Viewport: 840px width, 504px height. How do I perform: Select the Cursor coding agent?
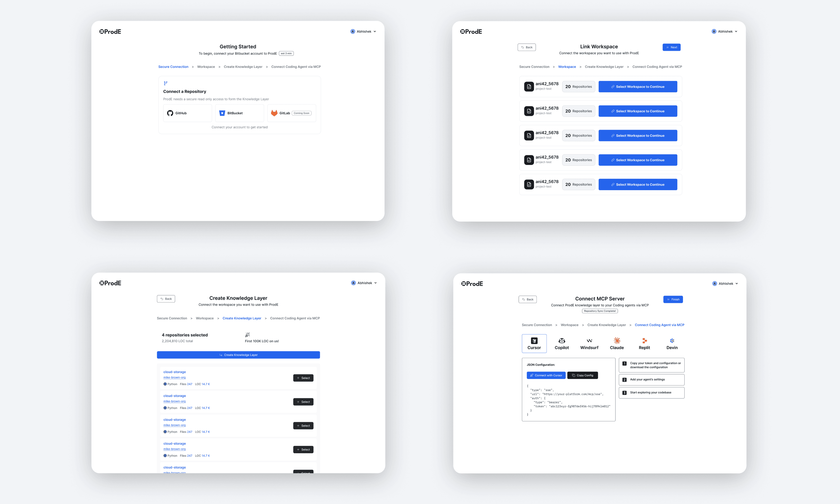534,343
